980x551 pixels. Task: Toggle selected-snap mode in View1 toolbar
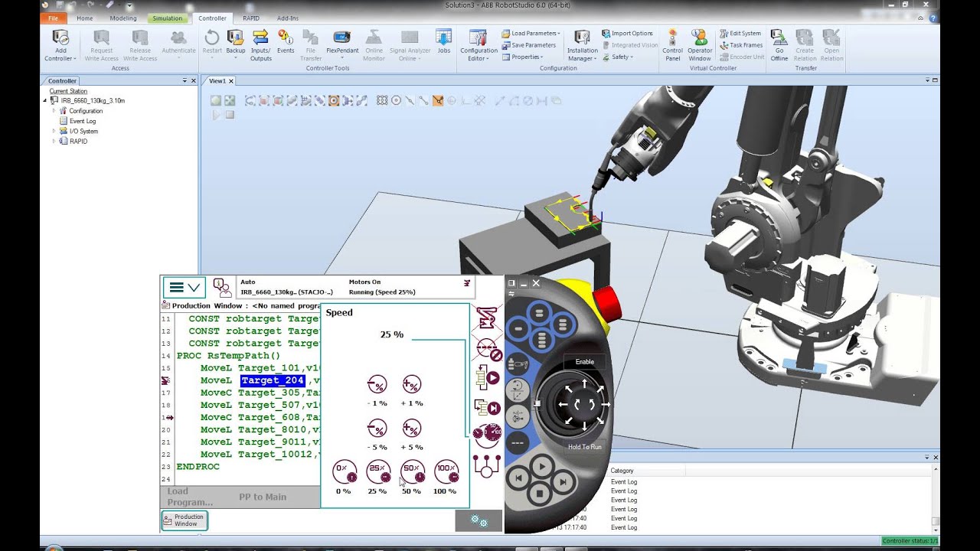pyautogui.click(x=437, y=100)
